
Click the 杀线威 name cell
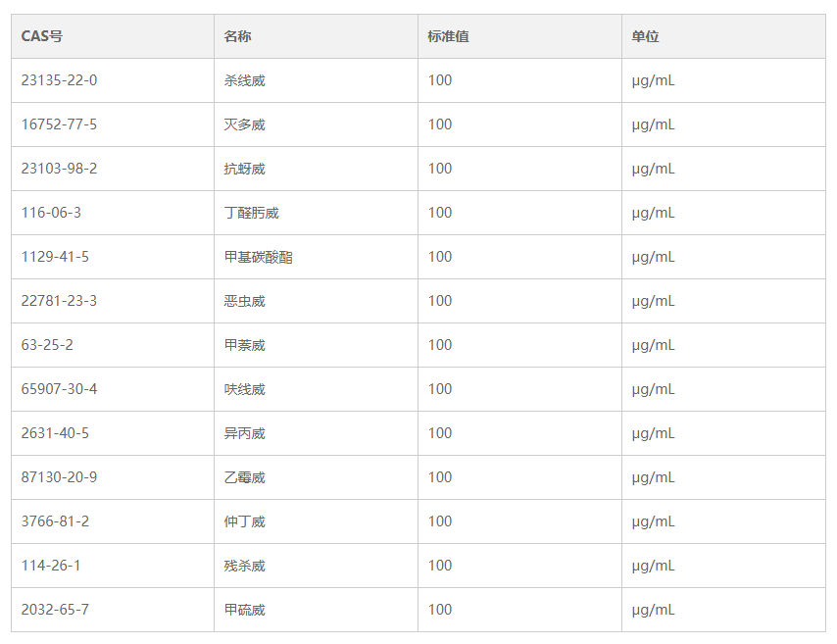(x=244, y=80)
